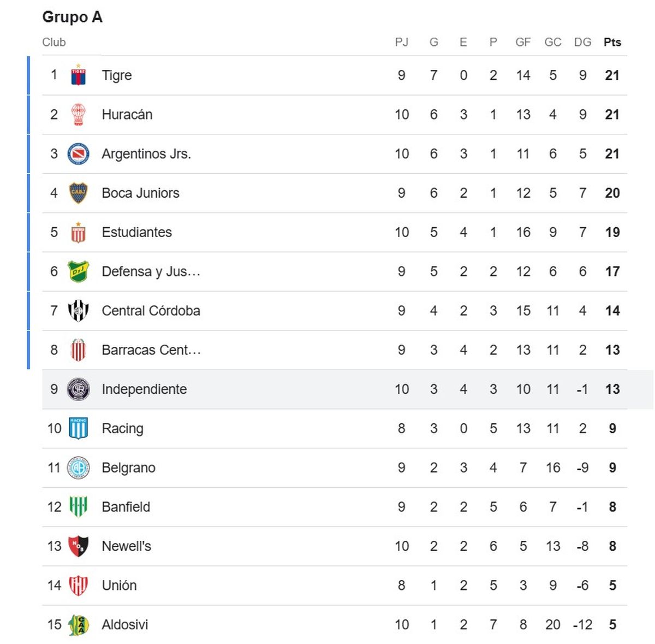Select the highlighted Independiente row points

(x=612, y=389)
